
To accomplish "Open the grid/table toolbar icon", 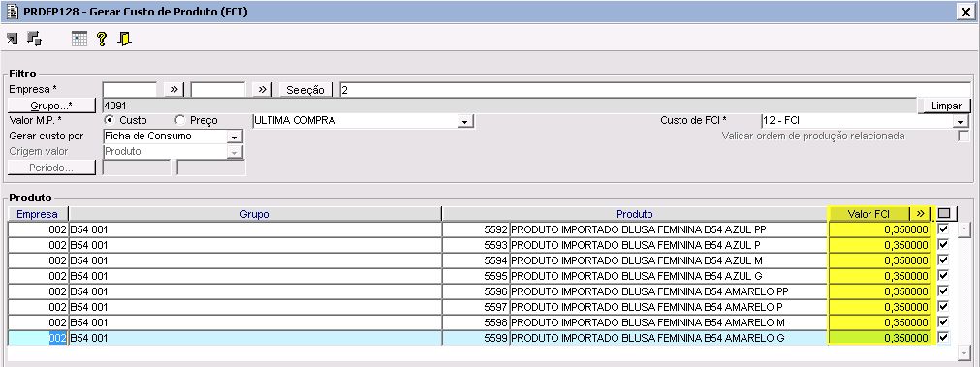I will pos(79,39).
